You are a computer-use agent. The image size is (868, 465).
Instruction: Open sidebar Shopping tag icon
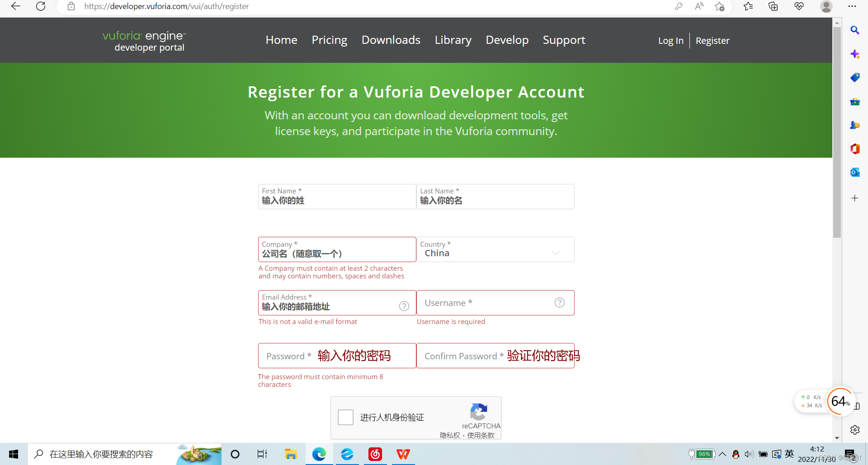tap(855, 78)
